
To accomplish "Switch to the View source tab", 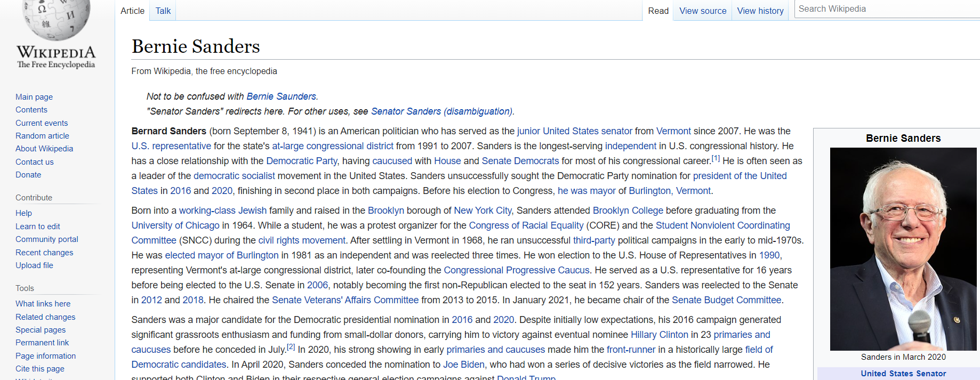I will pos(702,11).
